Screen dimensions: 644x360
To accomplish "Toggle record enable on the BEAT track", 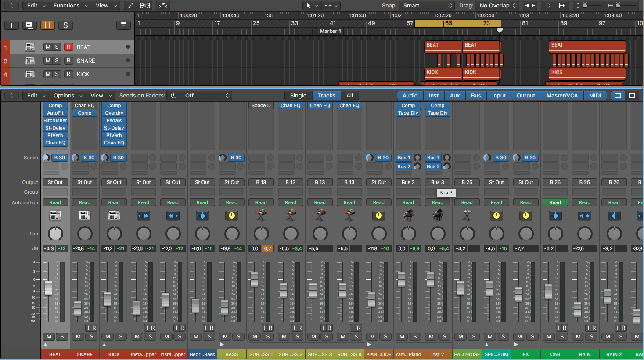I will 68,47.
